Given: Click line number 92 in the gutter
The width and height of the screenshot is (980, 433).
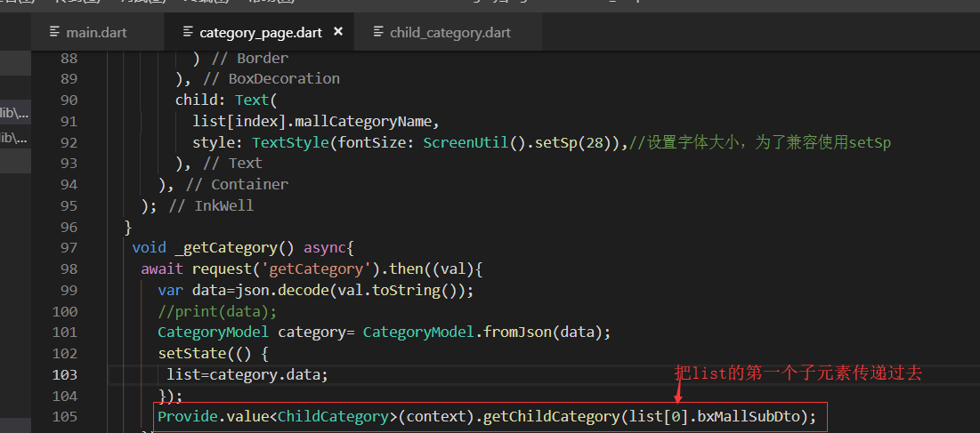Looking at the screenshot, I should coord(69,142).
